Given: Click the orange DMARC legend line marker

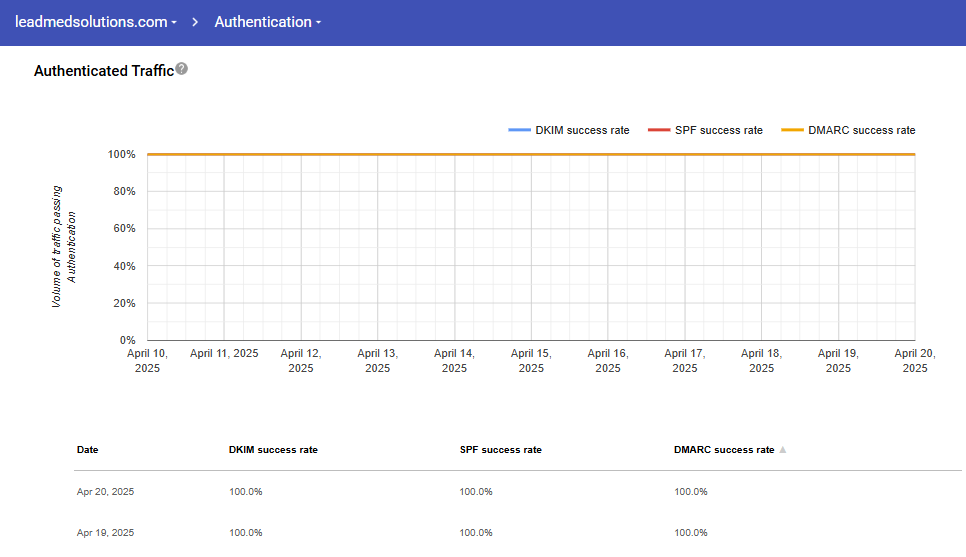Looking at the screenshot, I should [x=792, y=130].
